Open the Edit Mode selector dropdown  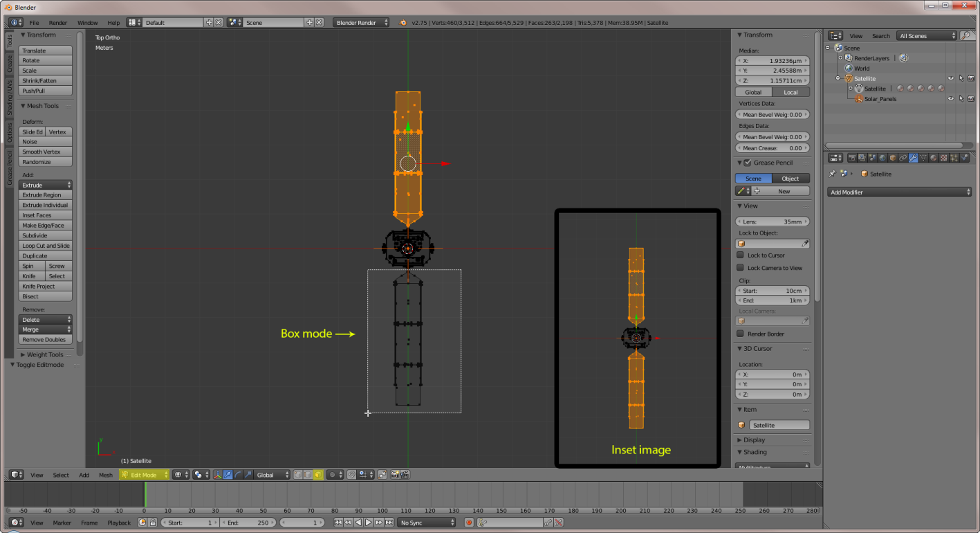(144, 475)
